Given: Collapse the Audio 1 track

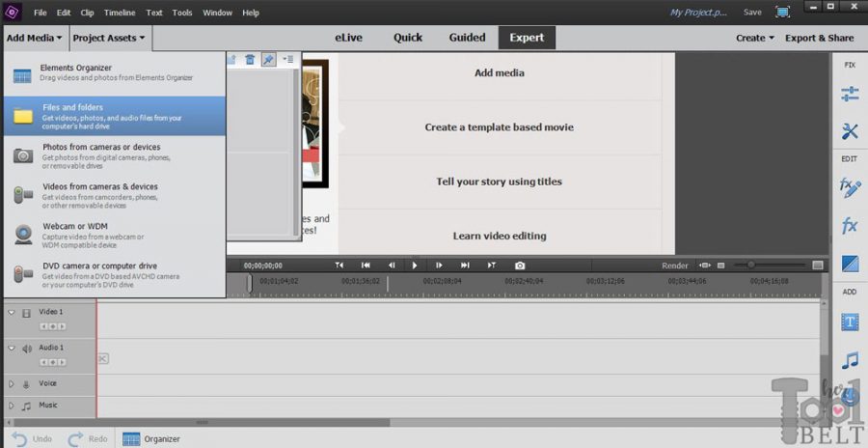Looking at the screenshot, I should coord(11,349).
